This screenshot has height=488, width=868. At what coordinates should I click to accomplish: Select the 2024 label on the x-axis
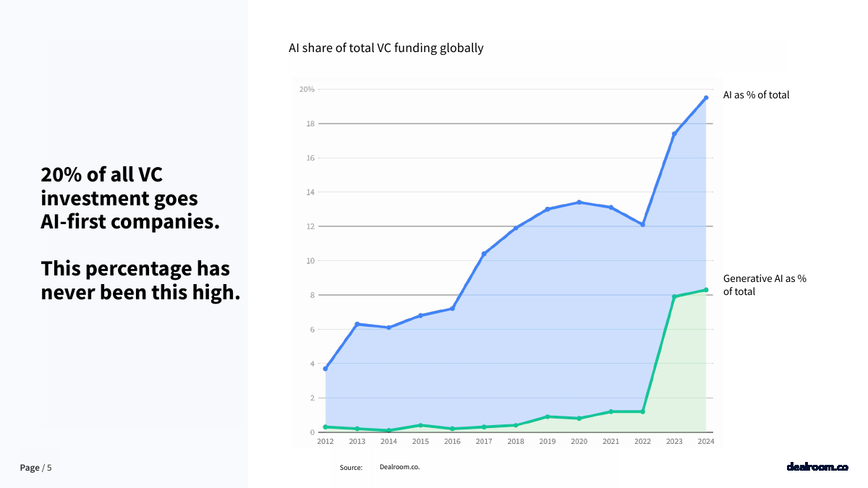(706, 442)
